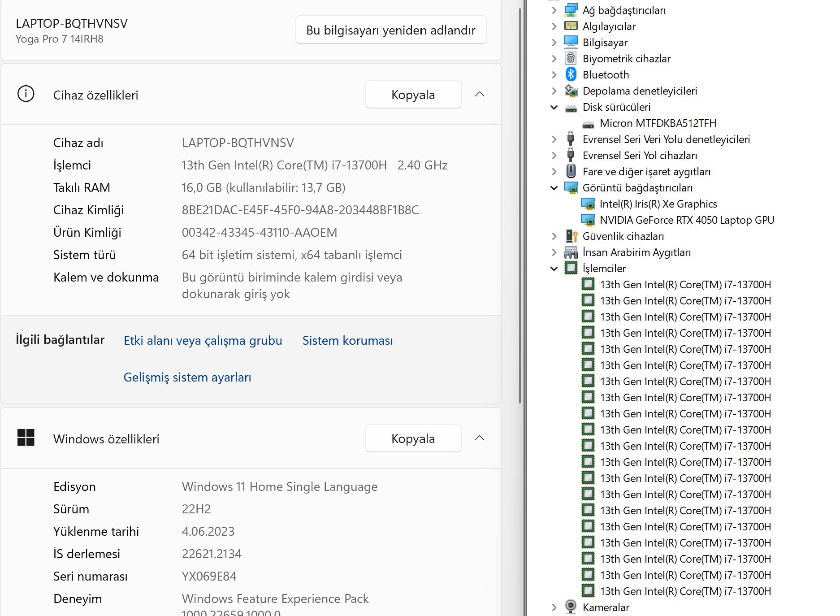Click the Ürün Kimliği value 00342-43345-43110-AAOEM
The image size is (840, 616).
click(260, 232)
